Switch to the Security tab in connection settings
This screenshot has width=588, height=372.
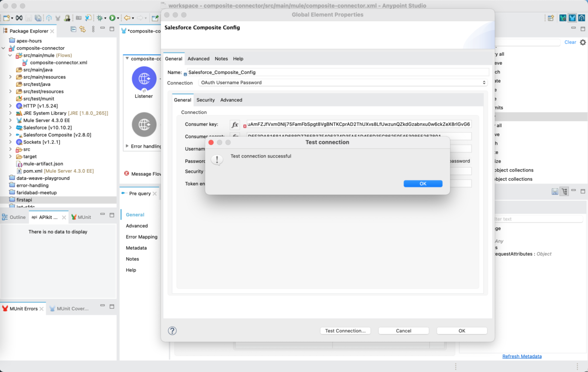coord(206,100)
